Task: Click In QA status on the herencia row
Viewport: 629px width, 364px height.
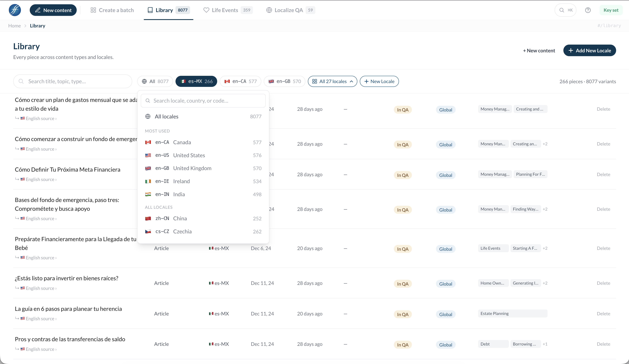Action: (403, 314)
